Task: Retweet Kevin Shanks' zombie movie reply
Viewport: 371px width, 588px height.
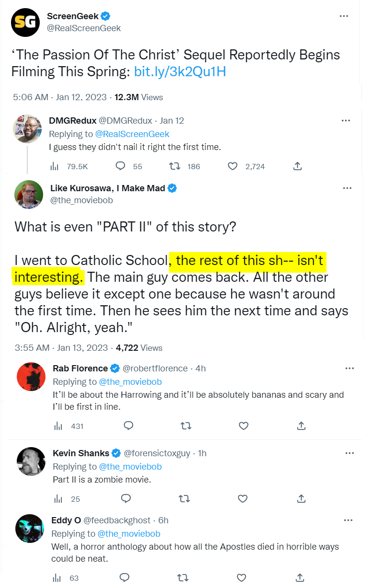Action: tap(183, 499)
